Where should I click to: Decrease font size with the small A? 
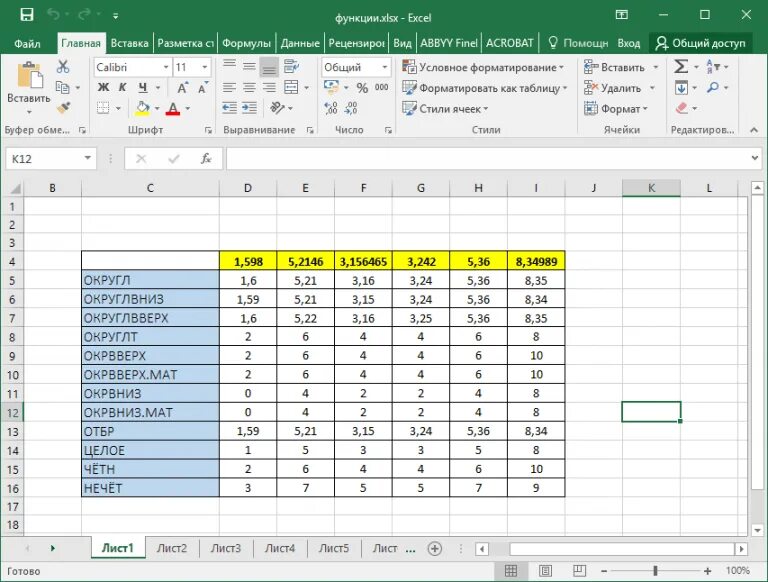203,88
